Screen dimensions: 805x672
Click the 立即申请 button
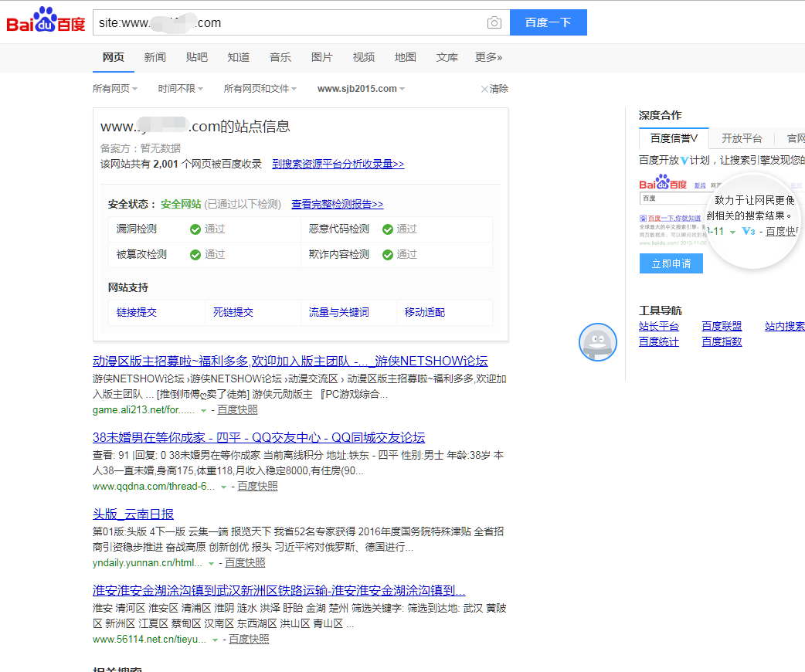pos(671,264)
